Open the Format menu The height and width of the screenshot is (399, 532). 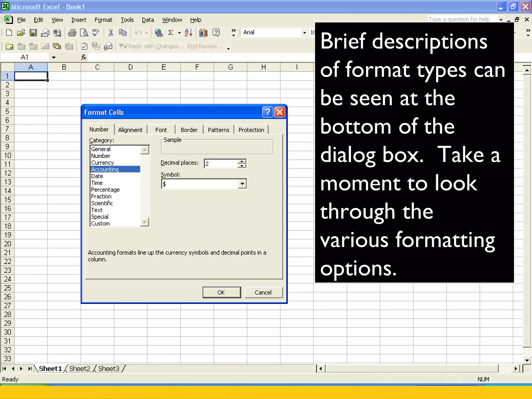click(x=103, y=20)
